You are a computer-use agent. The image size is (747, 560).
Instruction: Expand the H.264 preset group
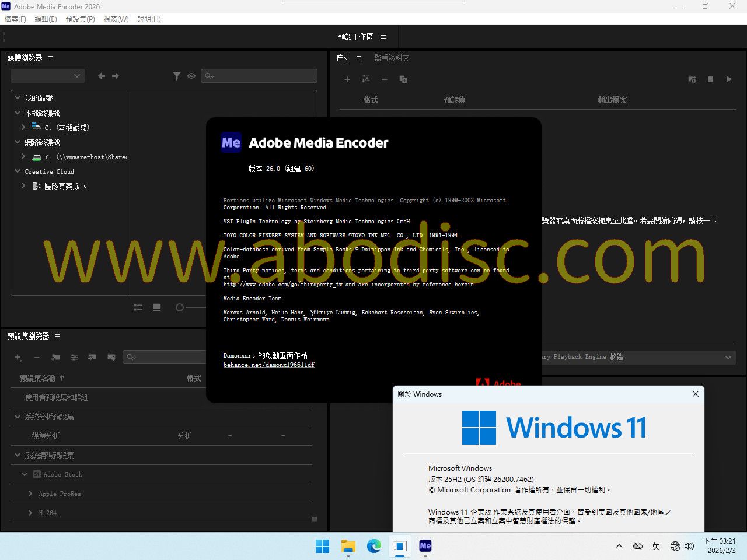(x=30, y=513)
